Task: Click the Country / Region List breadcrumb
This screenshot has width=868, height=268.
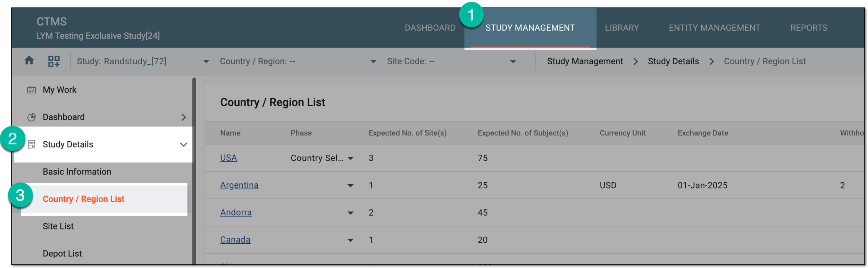Action: tap(765, 61)
